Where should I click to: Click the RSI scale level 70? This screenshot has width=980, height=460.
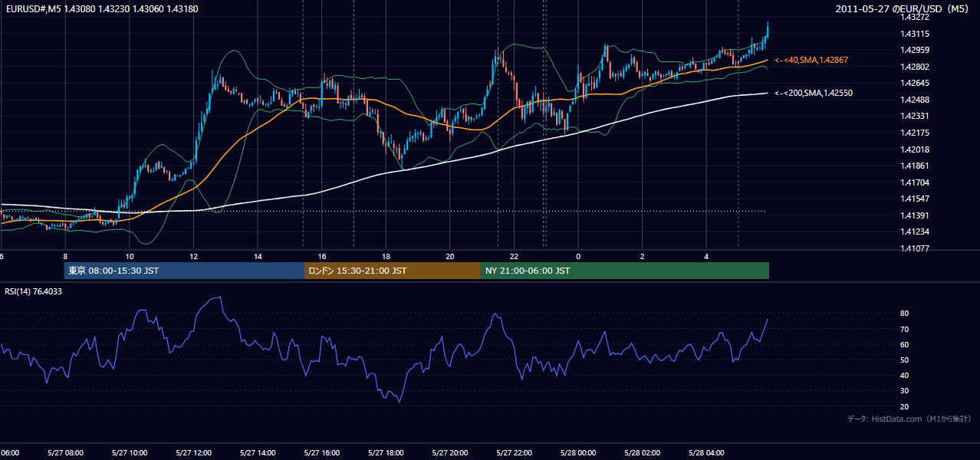click(x=905, y=329)
